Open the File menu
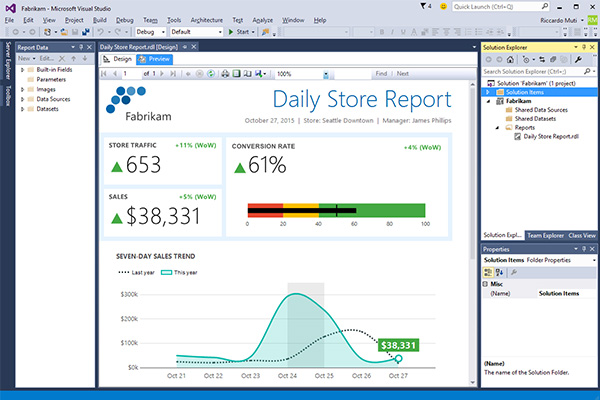The height and width of the screenshot is (400, 600). 9,20
